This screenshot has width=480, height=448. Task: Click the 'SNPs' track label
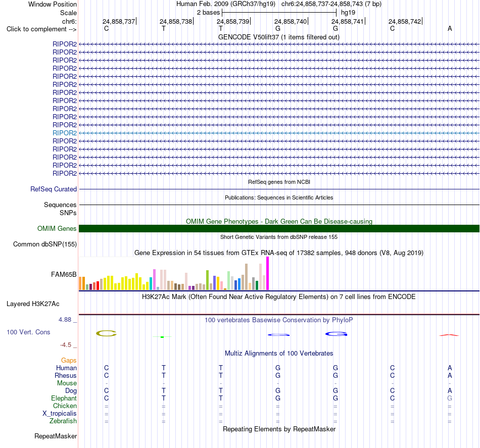68,213
